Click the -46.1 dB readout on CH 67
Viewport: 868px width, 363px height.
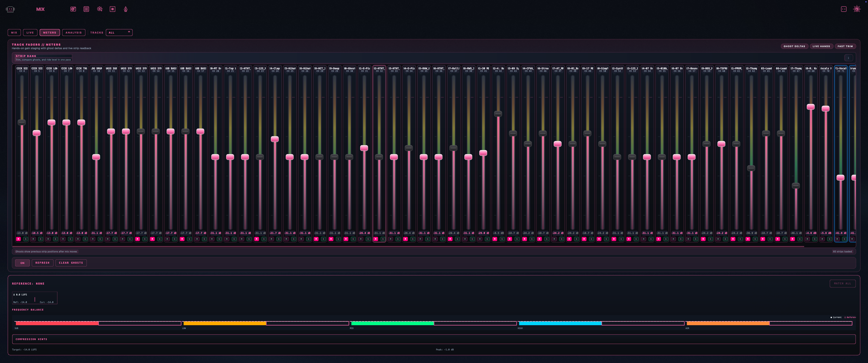(x=796, y=233)
